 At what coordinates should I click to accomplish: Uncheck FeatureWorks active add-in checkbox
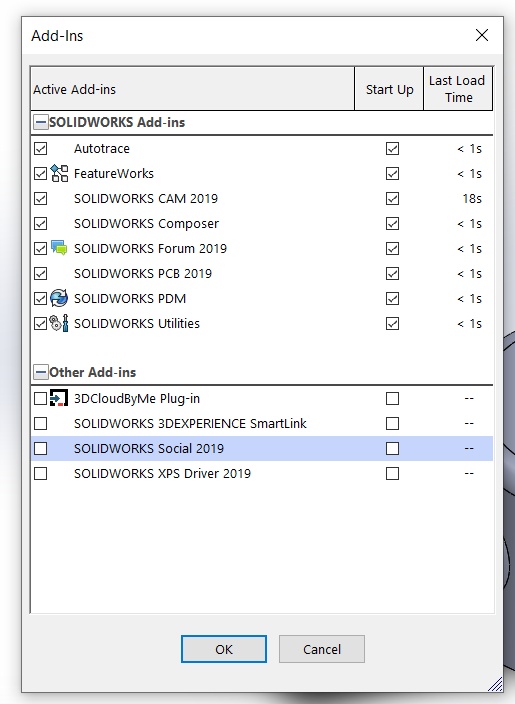[x=40, y=173]
